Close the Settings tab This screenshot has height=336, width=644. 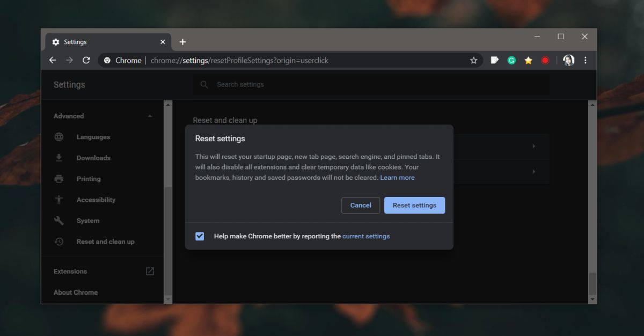tap(163, 42)
